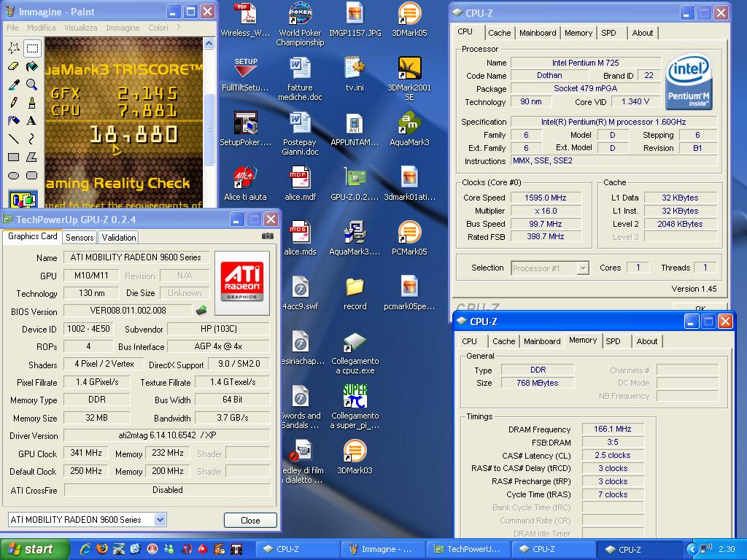The width and height of the screenshot is (747, 560).
Task: Select the Magnifier tool in Paint
Action: (x=32, y=85)
